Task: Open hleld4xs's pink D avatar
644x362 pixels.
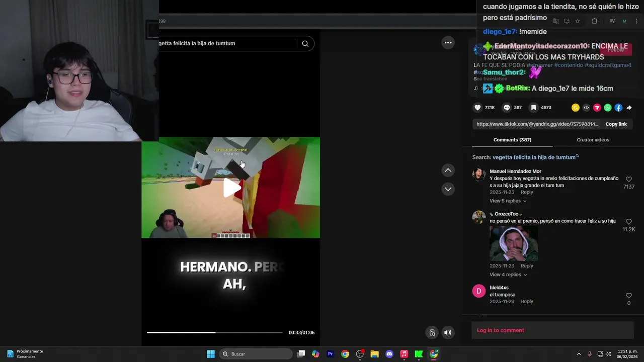Action: (479, 291)
